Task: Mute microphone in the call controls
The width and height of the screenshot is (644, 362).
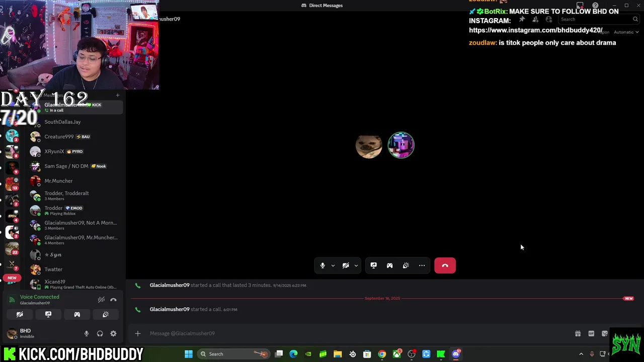Action: [x=323, y=265]
